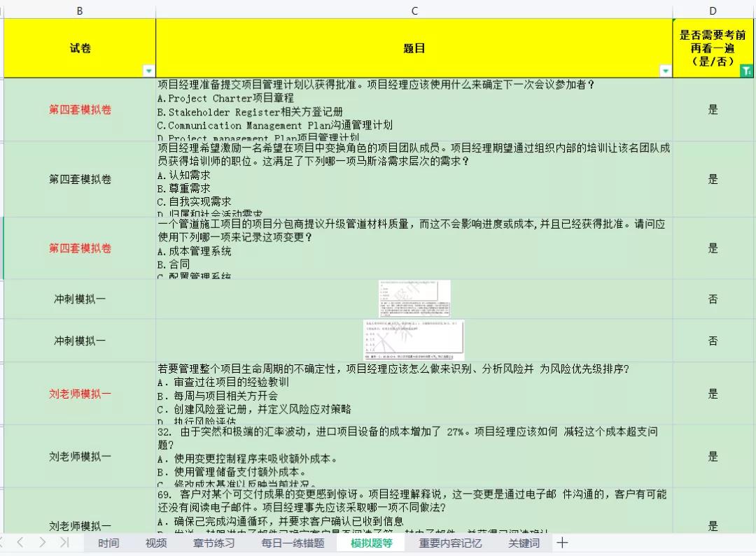This screenshot has width=756, height=556.
Task: Switch to the 视频 sheet tab
Action: click(x=156, y=543)
